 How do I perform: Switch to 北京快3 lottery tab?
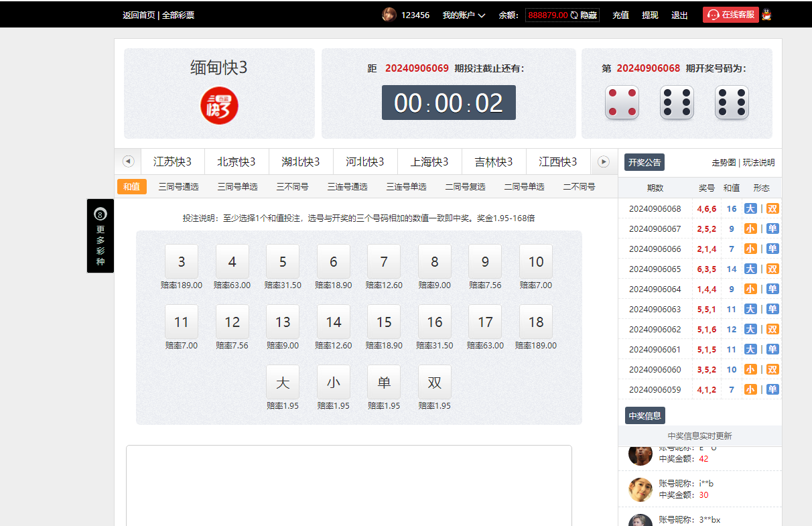coord(236,161)
